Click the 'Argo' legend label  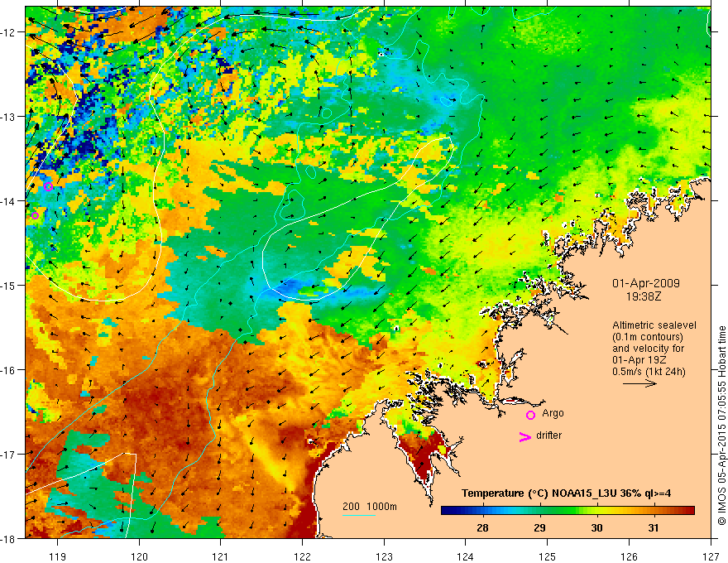pos(553,413)
